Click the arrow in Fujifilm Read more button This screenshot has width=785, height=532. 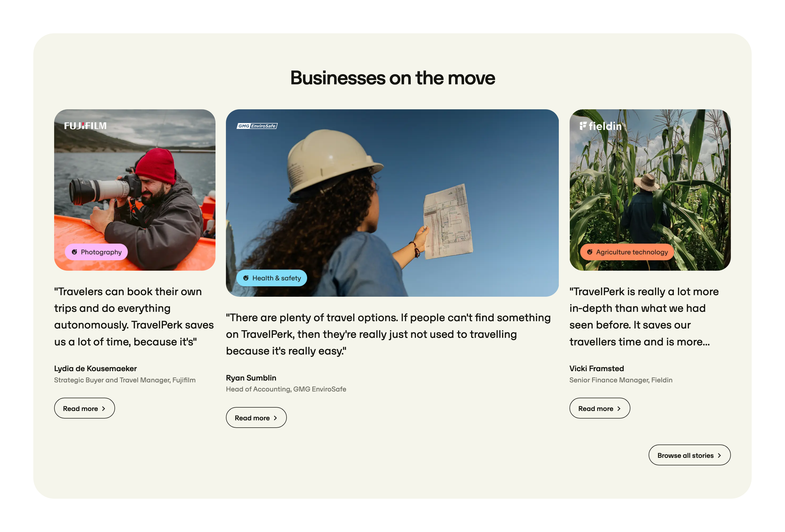pyautogui.click(x=104, y=409)
